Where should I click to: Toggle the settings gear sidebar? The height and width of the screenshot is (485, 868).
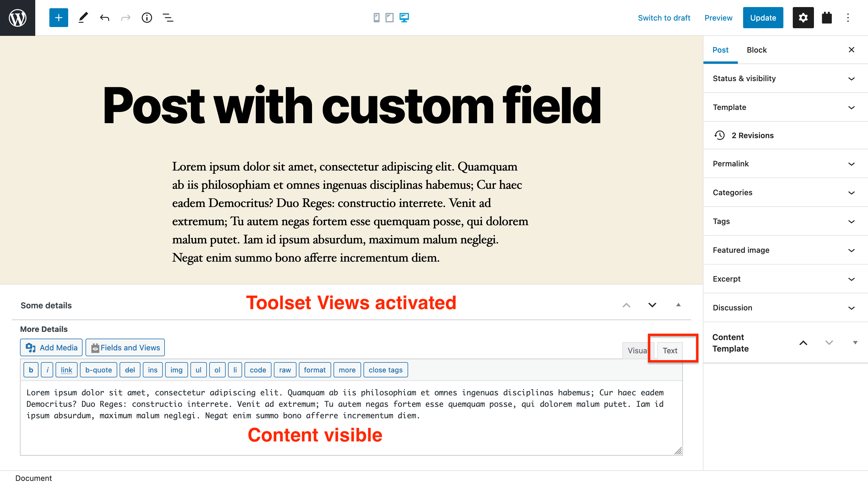[x=803, y=18]
